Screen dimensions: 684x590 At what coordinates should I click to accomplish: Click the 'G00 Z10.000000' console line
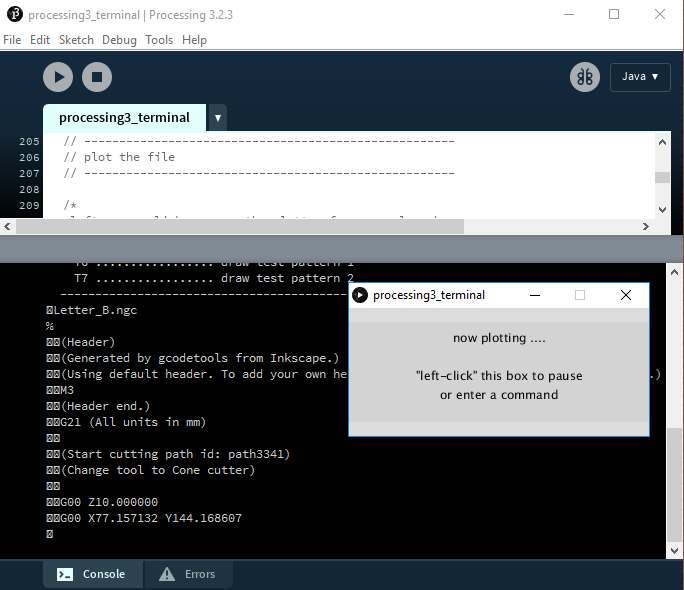click(109, 502)
